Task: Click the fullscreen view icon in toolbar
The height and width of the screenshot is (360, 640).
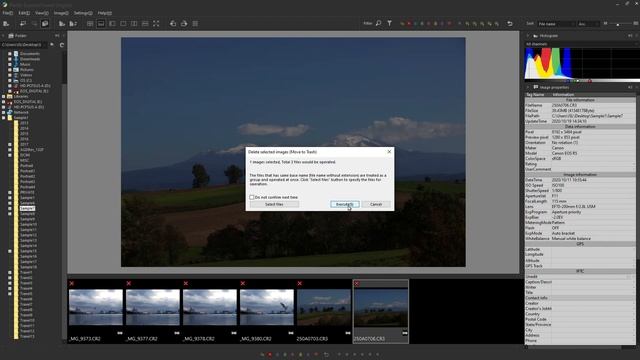Action: tap(156, 24)
